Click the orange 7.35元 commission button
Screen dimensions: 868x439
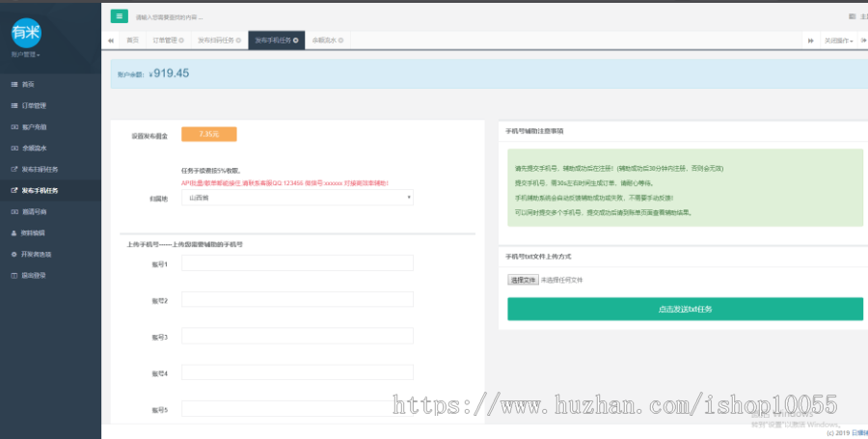pos(208,134)
